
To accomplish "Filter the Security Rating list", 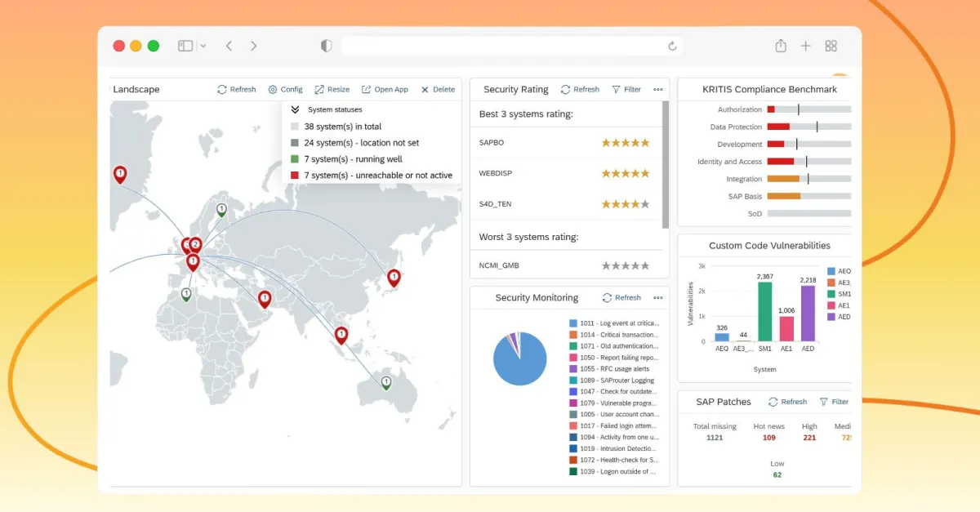I will click(x=626, y=89).
